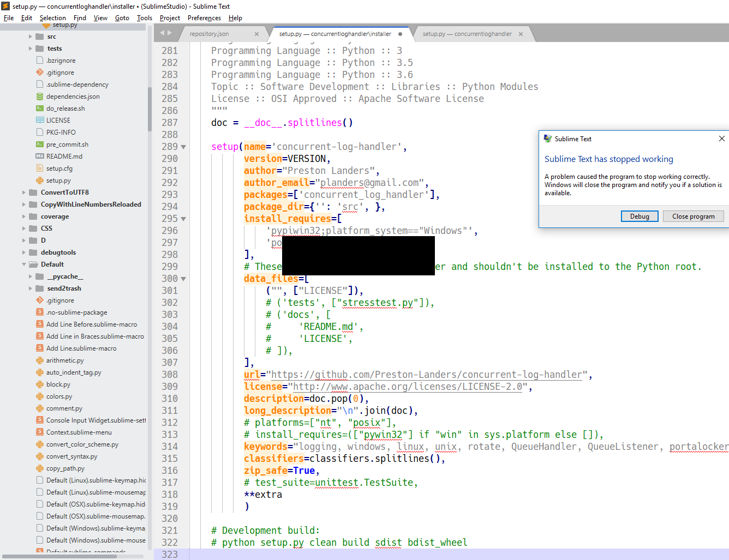Click the .no-sublime-package file icon
This screenshot has width=729, height=560.
pyautogui.click(x=40, y=312)
